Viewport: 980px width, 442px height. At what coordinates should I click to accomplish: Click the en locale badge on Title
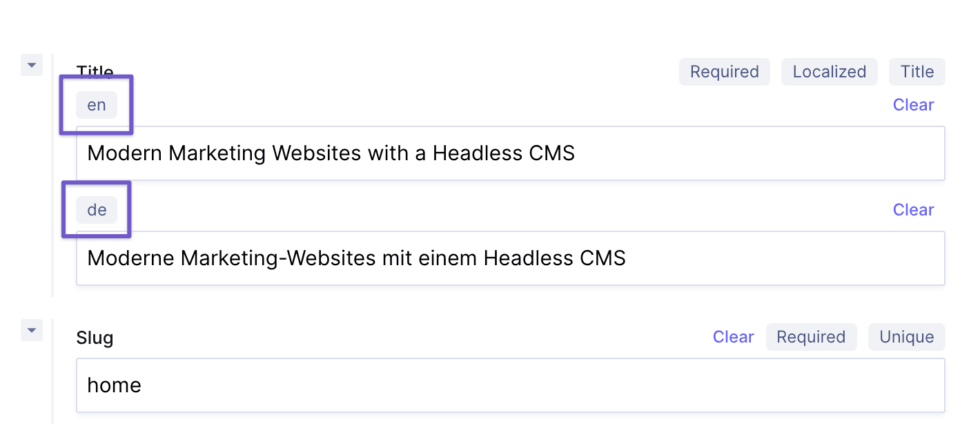pyautogui.click(x=96, y=104)
